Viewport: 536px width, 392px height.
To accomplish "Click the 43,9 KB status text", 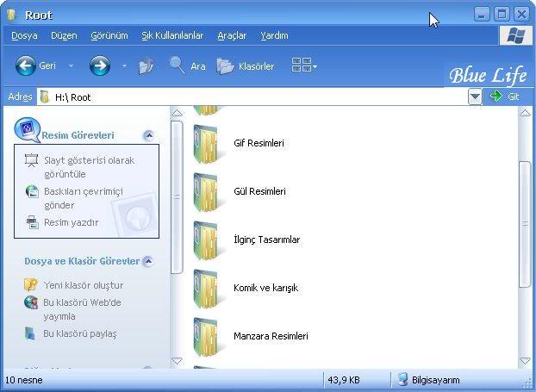I will 344,380.
